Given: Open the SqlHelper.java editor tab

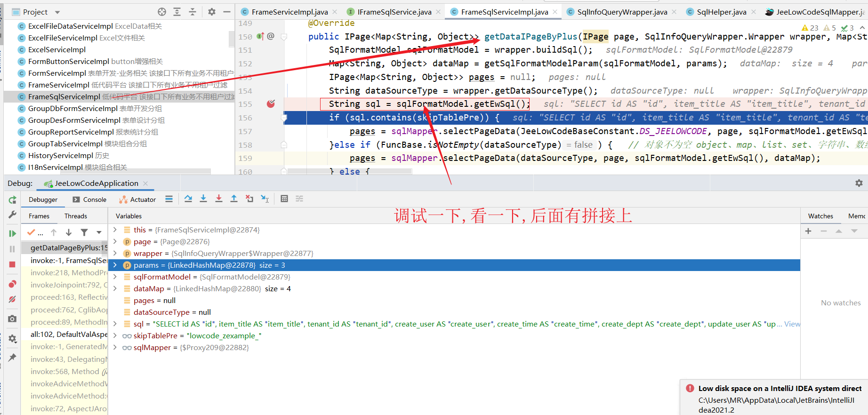Looking at the screenshot, I should pos(721,12).
